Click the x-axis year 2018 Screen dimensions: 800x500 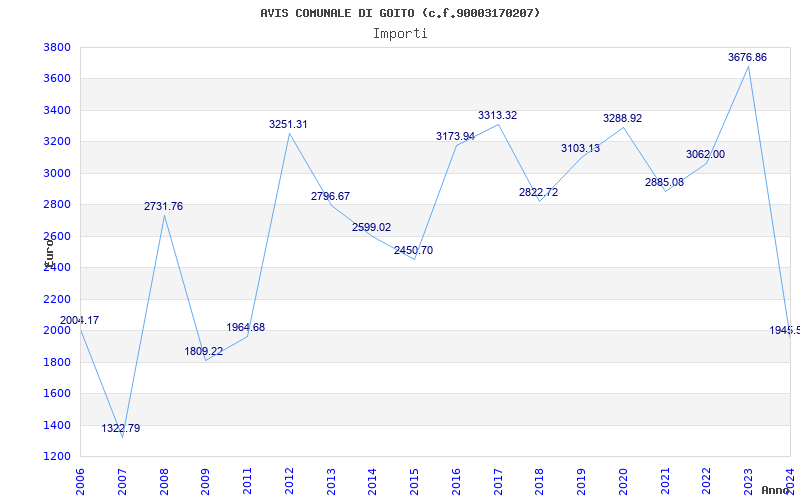tap(540, 482)
